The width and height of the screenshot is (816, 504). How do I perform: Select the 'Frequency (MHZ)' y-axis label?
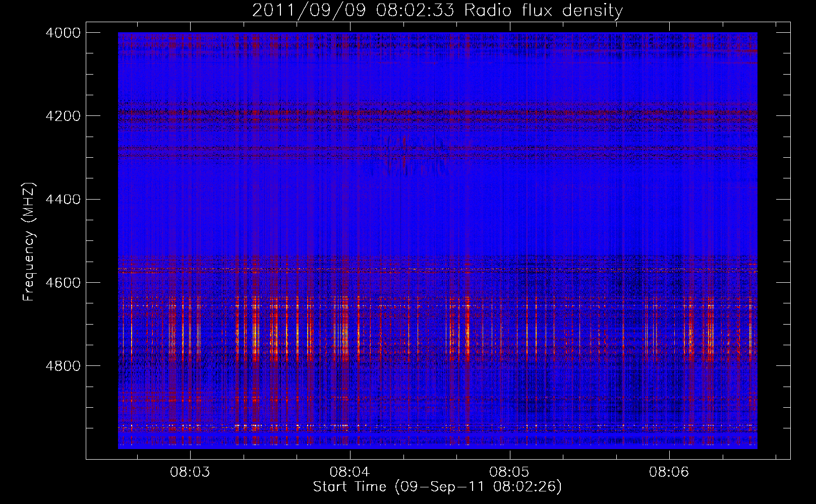(x=29, y=242)
